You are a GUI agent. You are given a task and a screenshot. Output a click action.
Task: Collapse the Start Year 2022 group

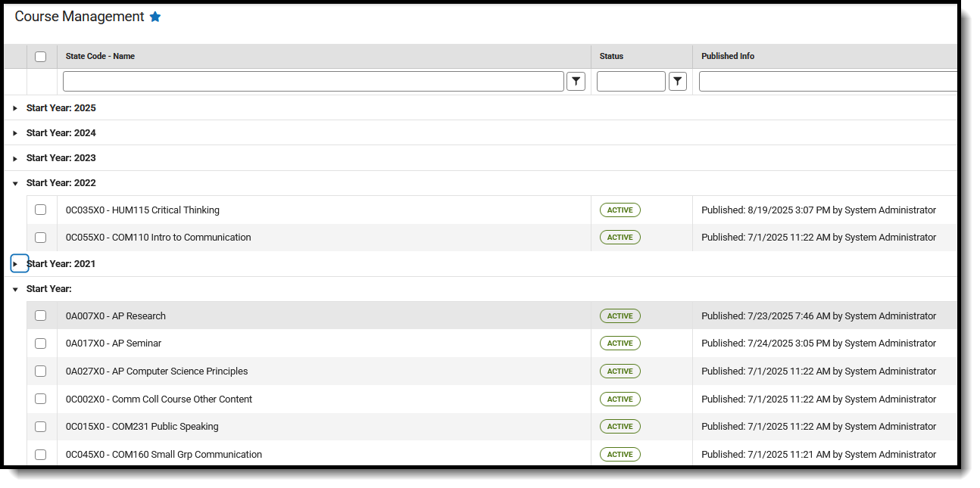click(14, 182)
